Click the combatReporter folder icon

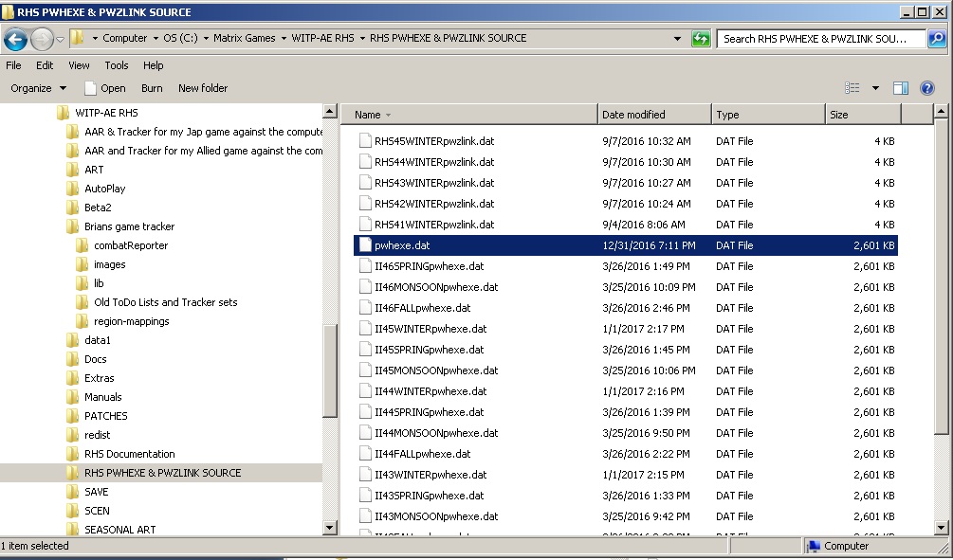[82, 245]
